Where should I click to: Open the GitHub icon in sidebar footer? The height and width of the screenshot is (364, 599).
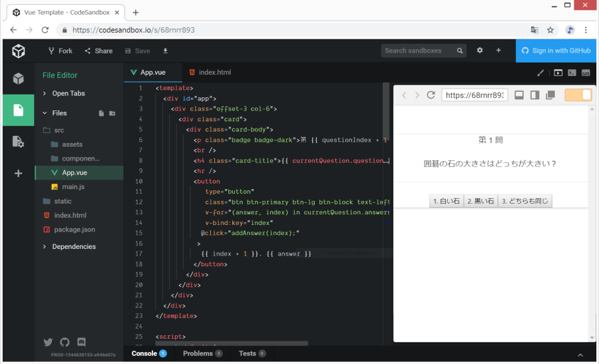pyautogui.click(x=65, y=342)
